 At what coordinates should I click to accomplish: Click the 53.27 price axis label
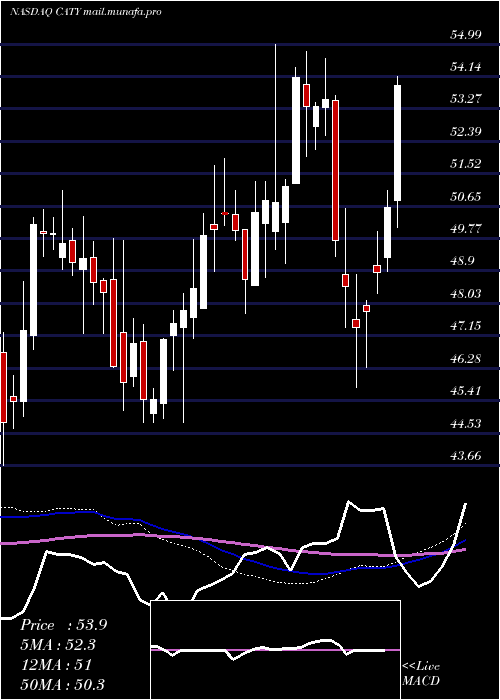(465, 99)
